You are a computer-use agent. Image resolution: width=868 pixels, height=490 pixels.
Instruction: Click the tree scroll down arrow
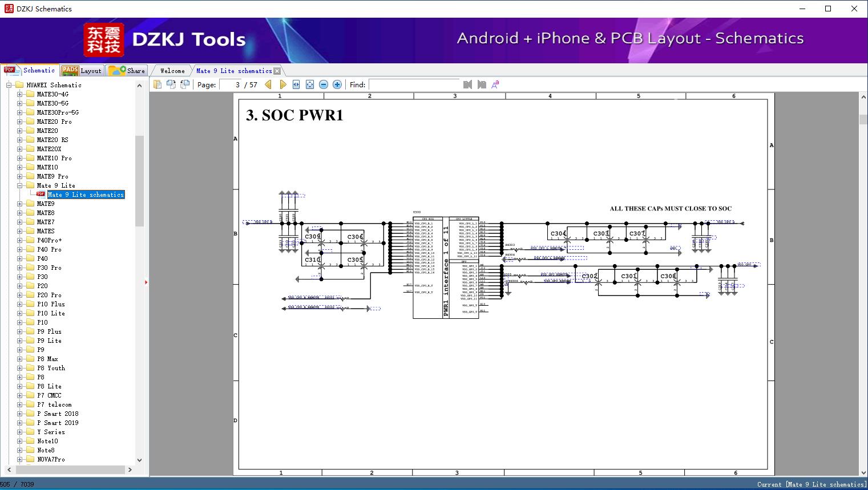[139, 460]
